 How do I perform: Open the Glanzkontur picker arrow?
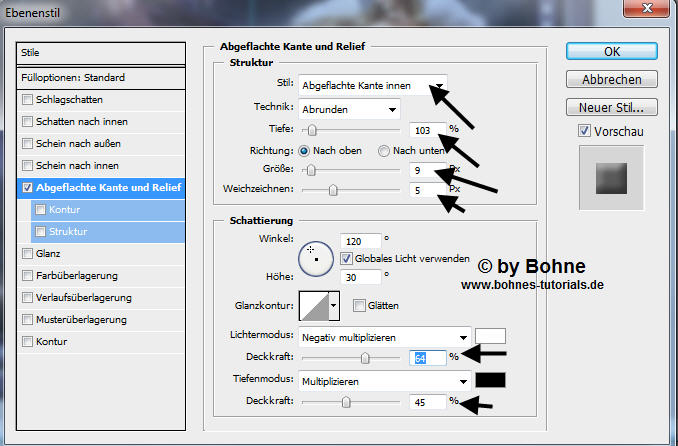(x=334, y=305)
